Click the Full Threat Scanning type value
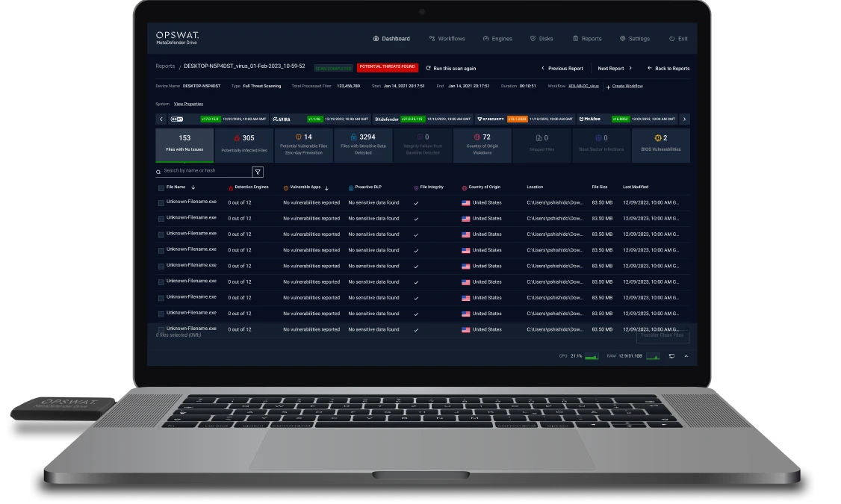This screenshot has height=504, width=841. pos(261,86)
